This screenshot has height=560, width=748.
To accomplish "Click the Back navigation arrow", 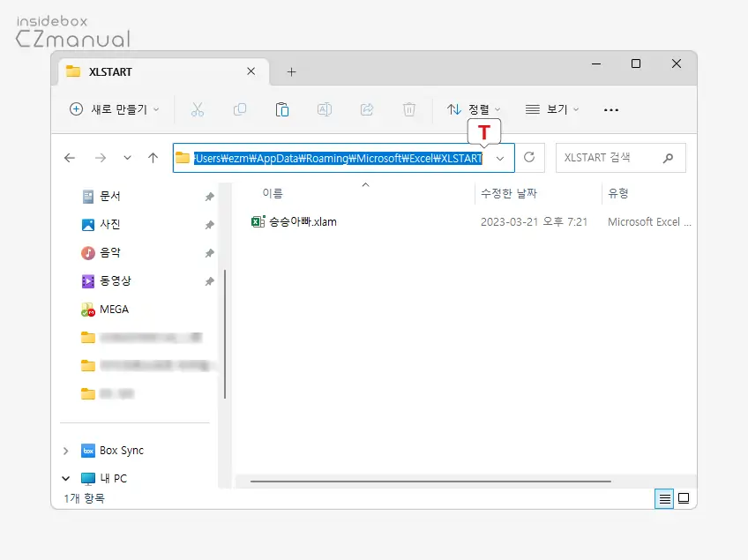I will click(70, 158).
